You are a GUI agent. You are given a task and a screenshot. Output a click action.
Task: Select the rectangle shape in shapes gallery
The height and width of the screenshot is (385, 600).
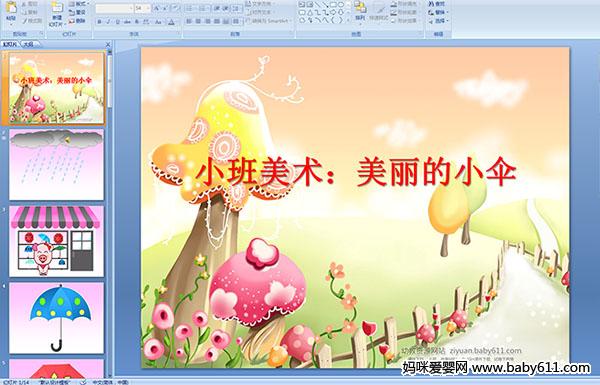coord(333,5)
